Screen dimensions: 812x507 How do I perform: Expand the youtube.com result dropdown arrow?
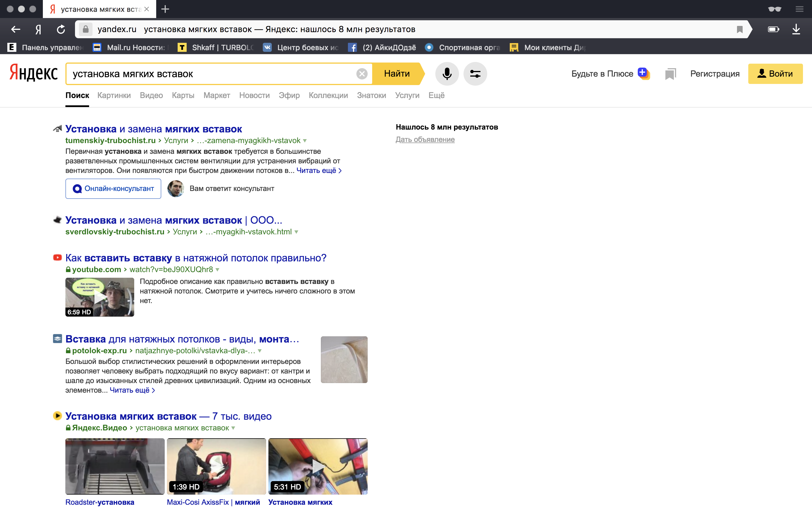[x=217, y=270]
